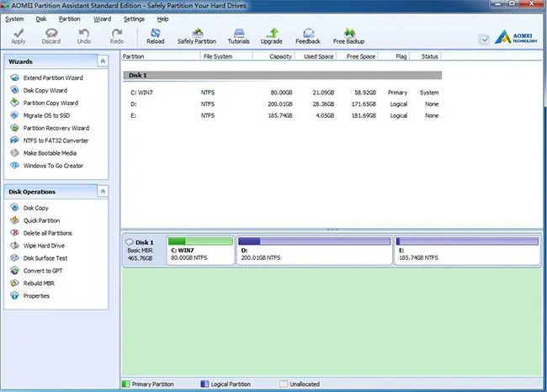
Task: Sort by the Used Space column header
Action: tap(316, 56)
